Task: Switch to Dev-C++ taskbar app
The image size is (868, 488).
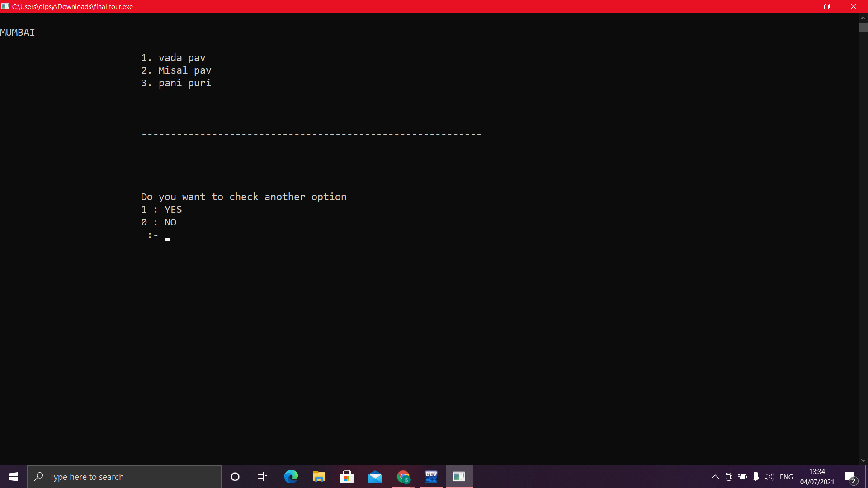Action: coord(431,477)
